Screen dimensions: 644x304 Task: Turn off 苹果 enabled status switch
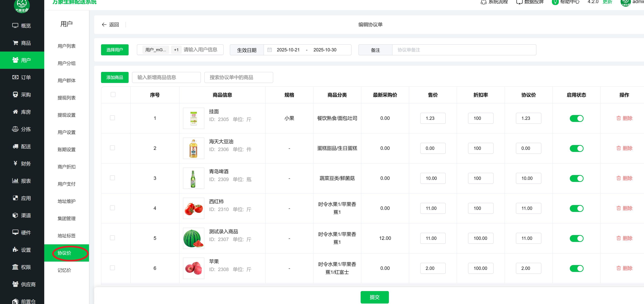tap(577, 268)
